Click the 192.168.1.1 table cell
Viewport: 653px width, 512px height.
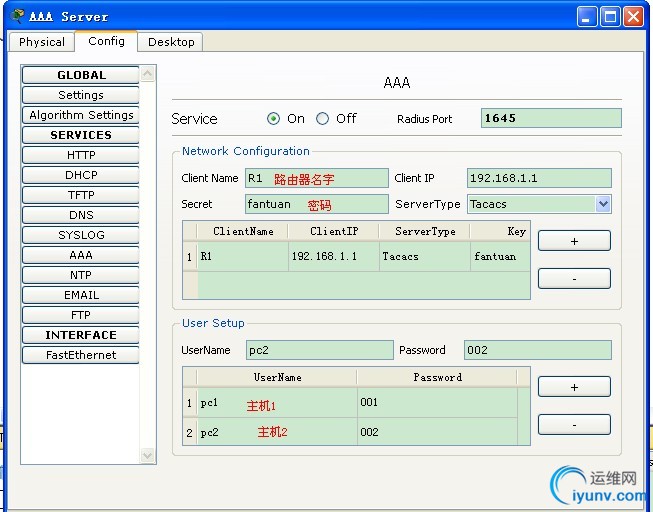(334, 256)
